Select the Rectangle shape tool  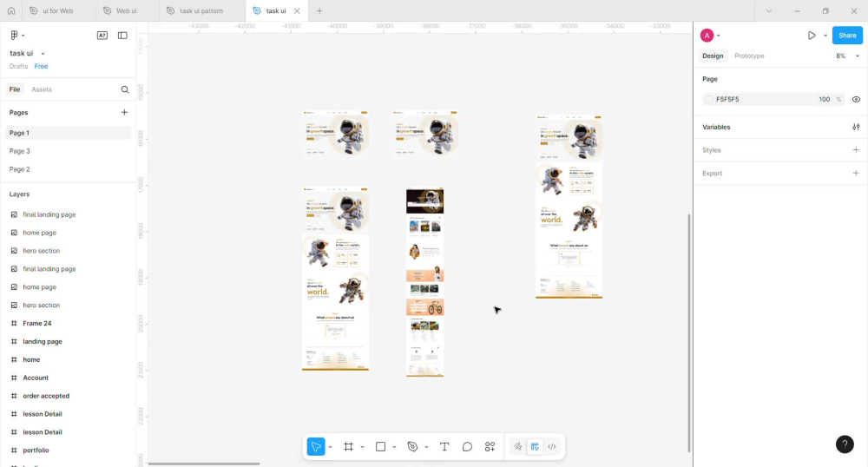[380, 446]
